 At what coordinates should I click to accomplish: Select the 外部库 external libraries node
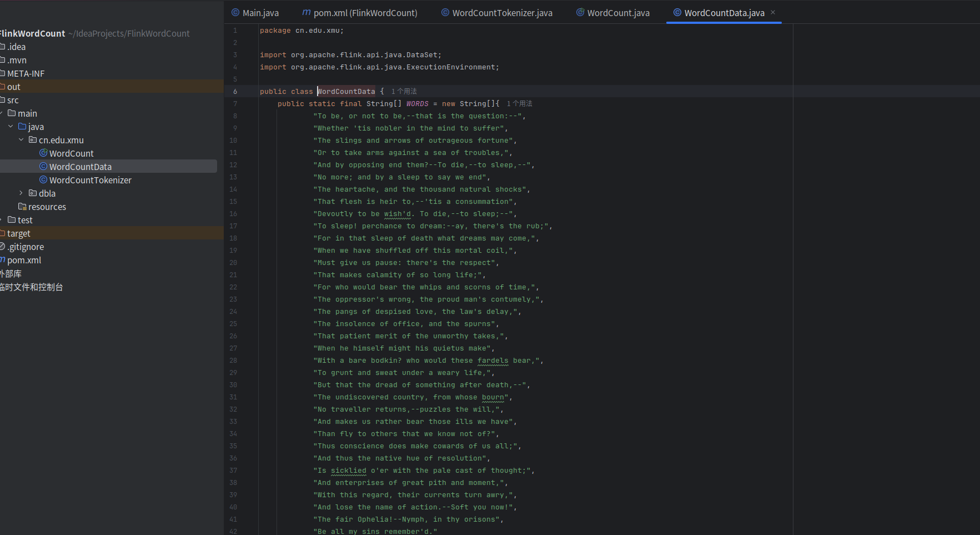pos(11,273)
